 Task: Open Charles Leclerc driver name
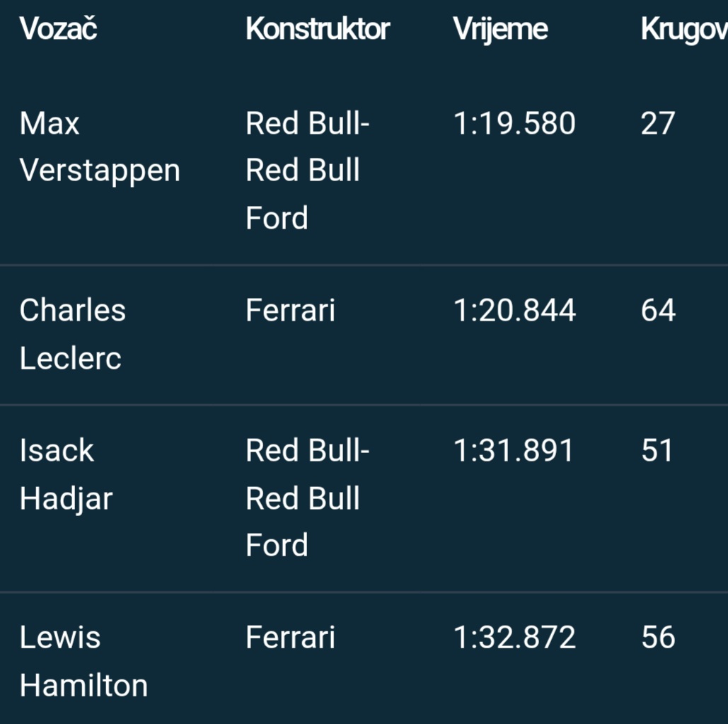[x=73, y=334]
